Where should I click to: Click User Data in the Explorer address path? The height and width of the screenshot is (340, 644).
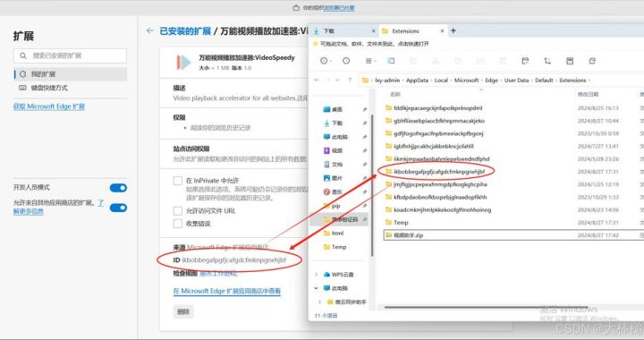(516, 81)
